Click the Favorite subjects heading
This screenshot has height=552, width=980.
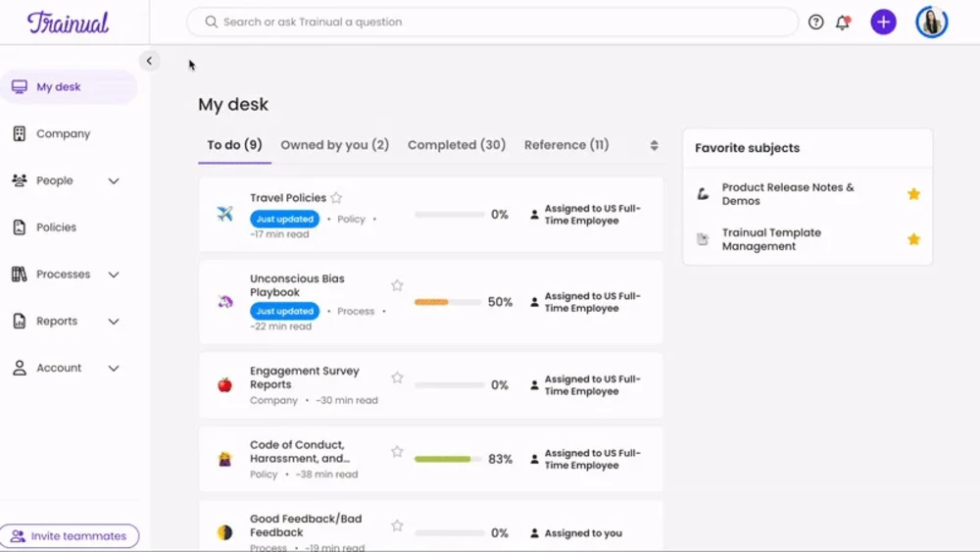click(747, 148)
